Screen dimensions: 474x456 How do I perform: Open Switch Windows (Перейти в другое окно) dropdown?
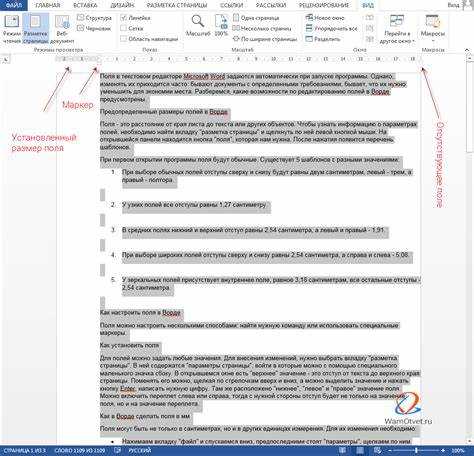(x=397, y=29)
